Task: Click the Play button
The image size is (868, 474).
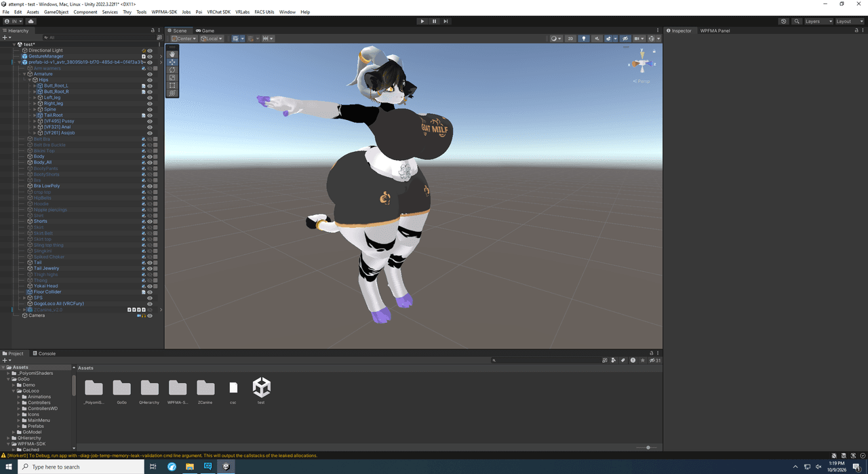Action: (422, 21)
